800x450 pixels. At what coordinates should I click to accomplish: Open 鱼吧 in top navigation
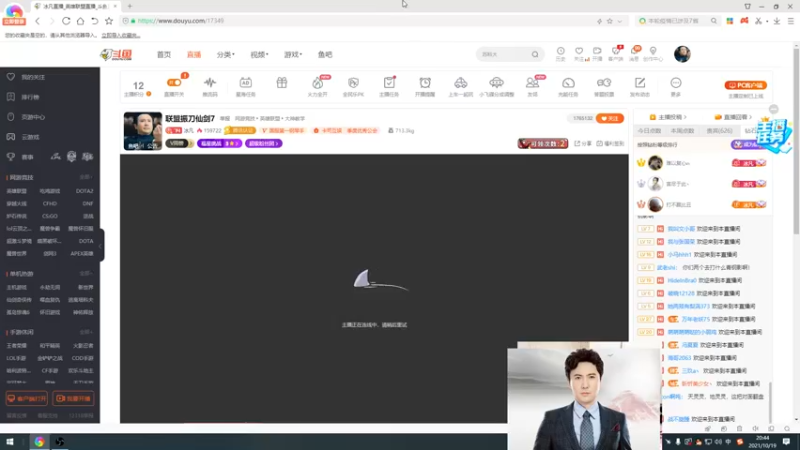[325, 55]
